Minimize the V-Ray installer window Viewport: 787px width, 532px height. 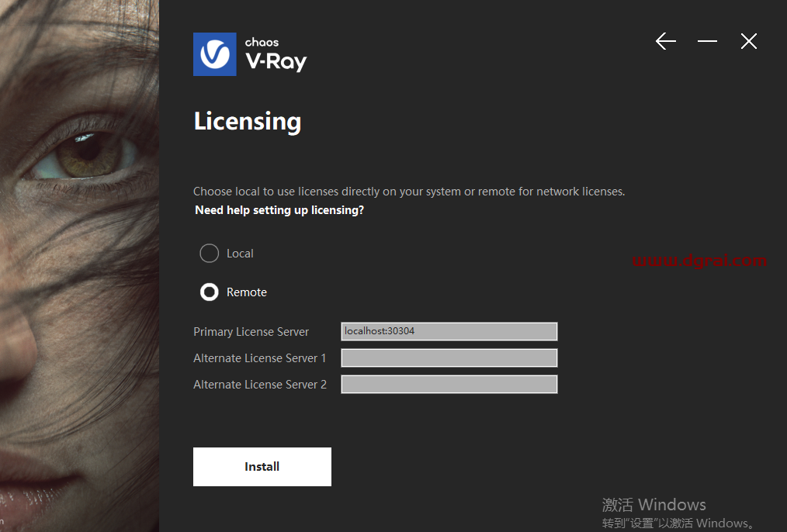tap(707, 41)
